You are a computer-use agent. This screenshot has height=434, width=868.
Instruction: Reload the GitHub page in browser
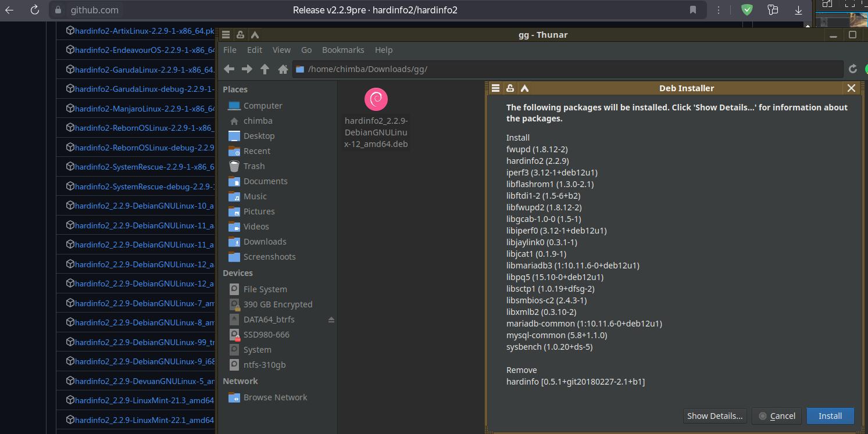click(34, 10)
